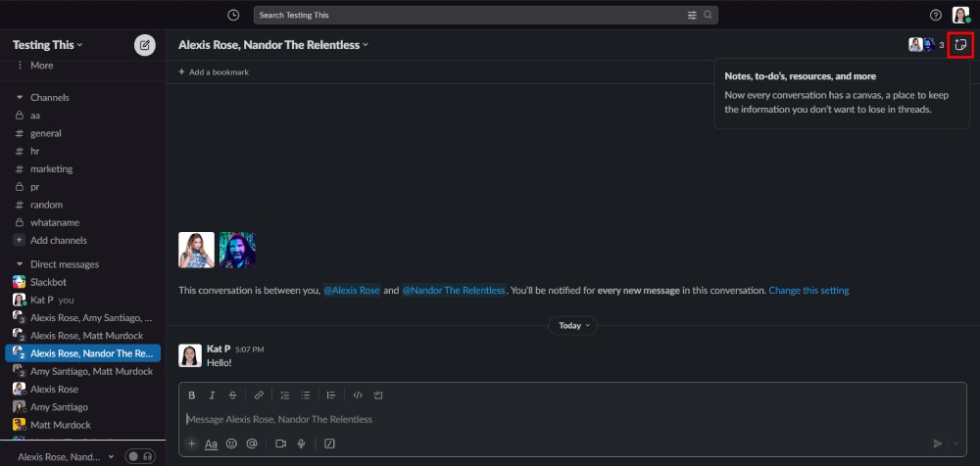The height and width of the screenshot is (466, 980).
Task: Send the message
Action: coord(938,443)
